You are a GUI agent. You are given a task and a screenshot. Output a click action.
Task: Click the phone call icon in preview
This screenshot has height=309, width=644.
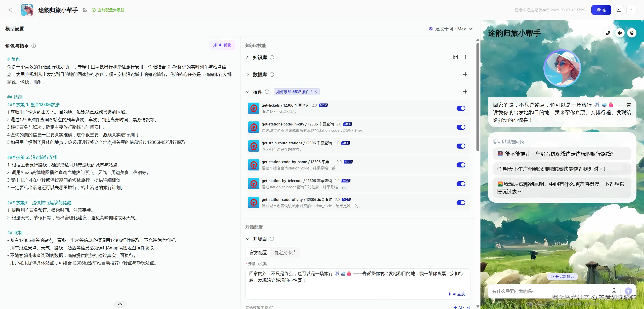tap(608, 33)
